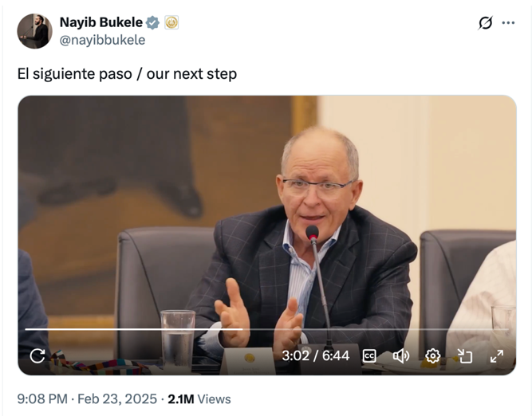Click the Feb 23, 2025 date

(117, 399)
